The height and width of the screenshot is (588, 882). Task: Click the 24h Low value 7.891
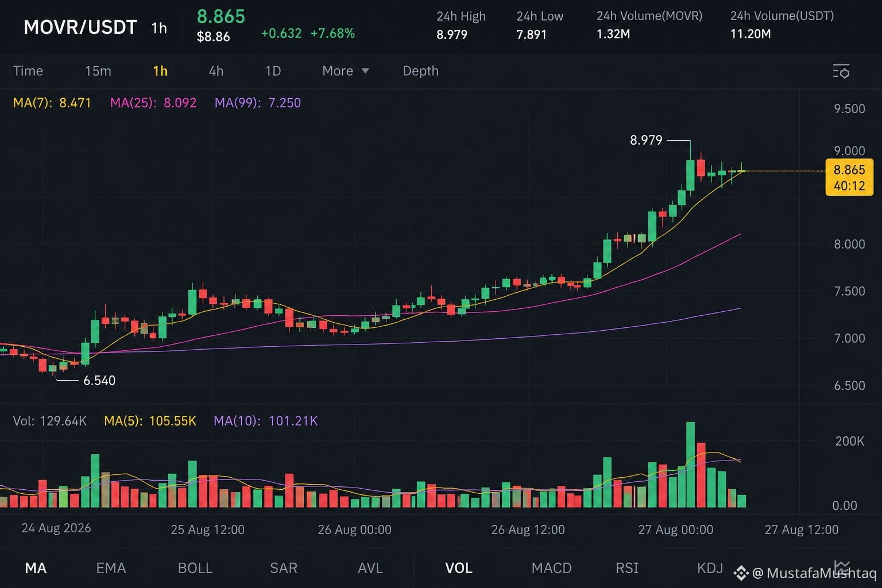click(x=531, y=34)
